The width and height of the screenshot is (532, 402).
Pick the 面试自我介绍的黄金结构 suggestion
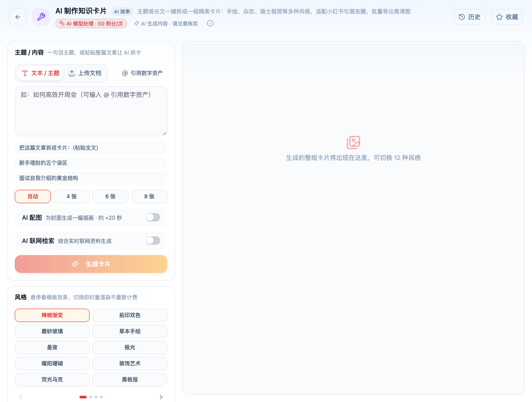coord(91,178)
